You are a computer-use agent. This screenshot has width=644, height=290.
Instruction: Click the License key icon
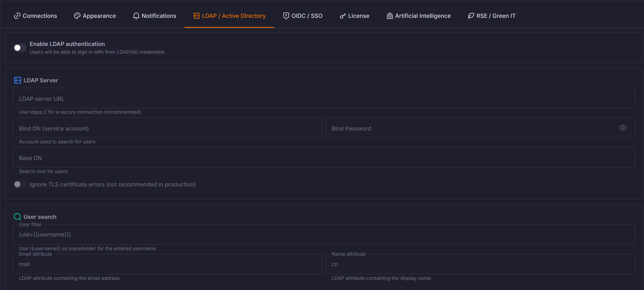click(x=343, y=16)
